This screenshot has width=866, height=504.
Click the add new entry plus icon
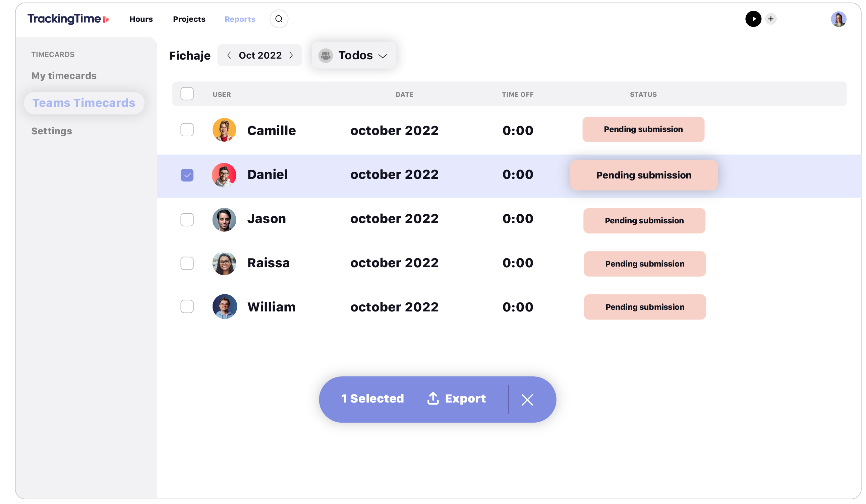(x=770, y=19)
